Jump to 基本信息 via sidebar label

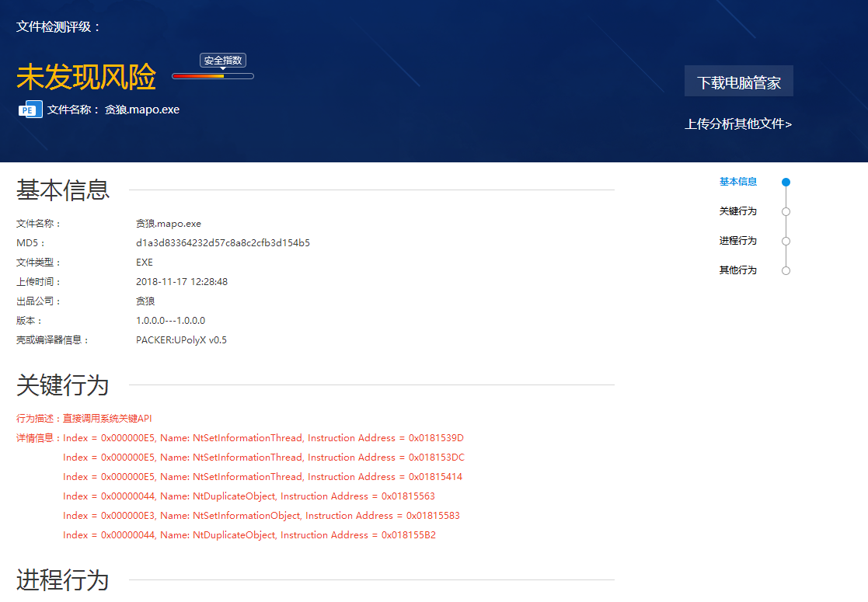pyautogui.click(x=737, y=182)
